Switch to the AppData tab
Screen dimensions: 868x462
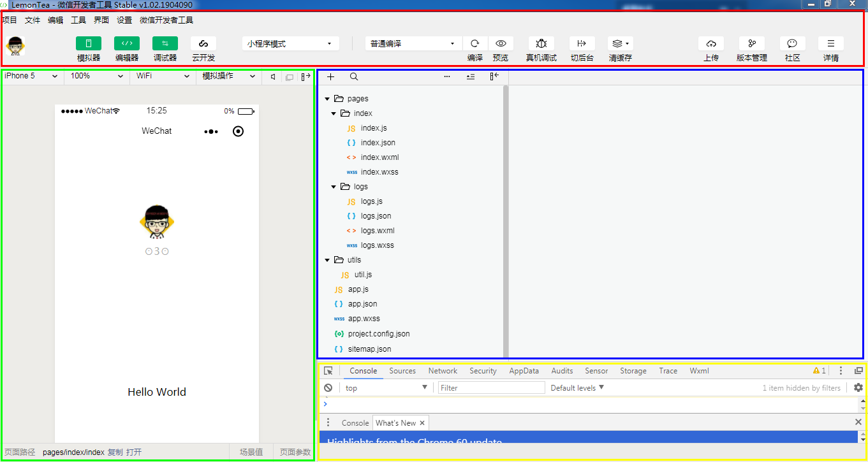click(x=524, y=371)
